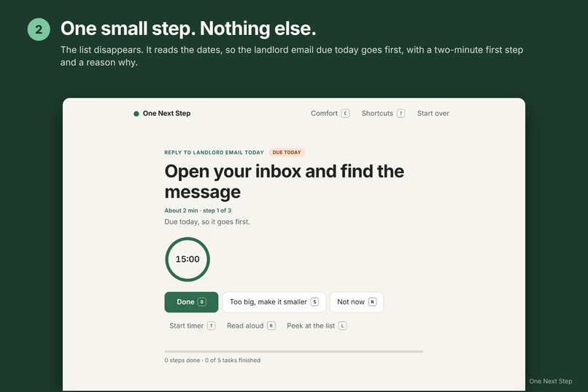Screen dimensions: 588x392
Task: Click the DUE TODAY badge
Action: click(x=287, y=153)
